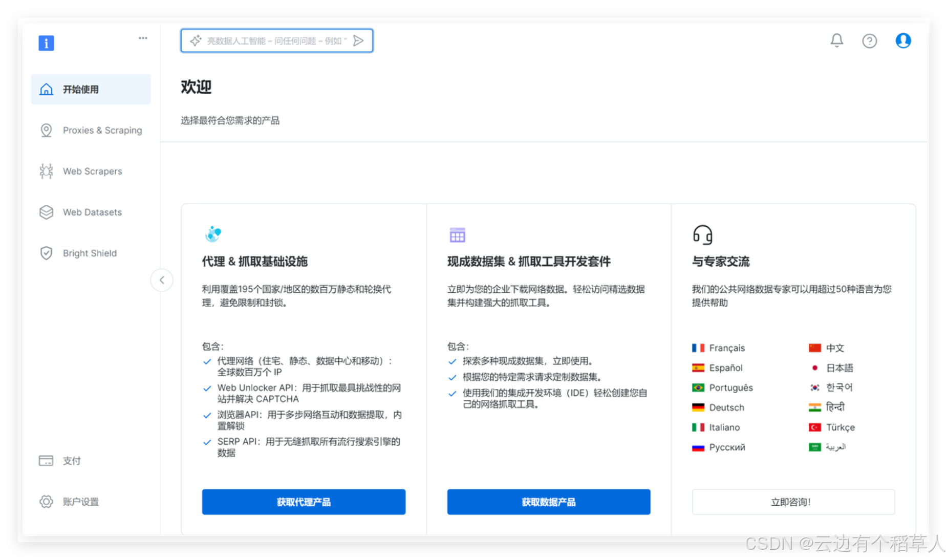
Task: Select Français language option
Action: click(x=718, y=348)
